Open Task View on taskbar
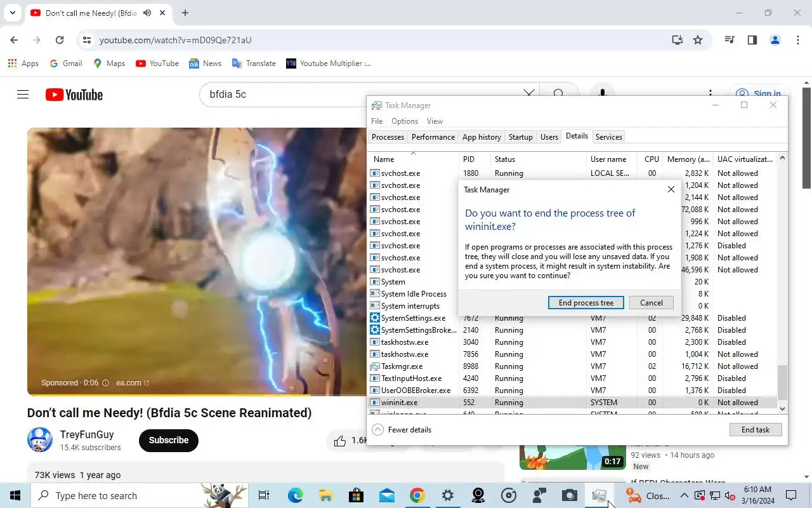This screenshot has height=508, width=812. click(264, 495)
